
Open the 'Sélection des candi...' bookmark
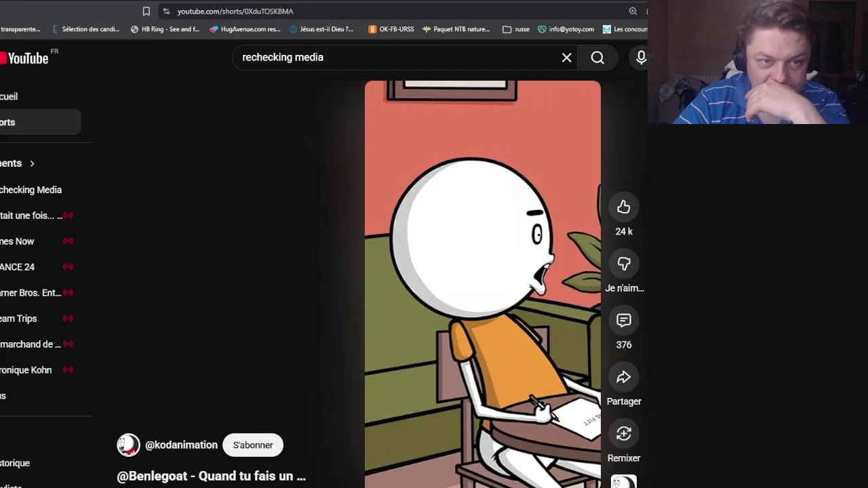point(85,29)
